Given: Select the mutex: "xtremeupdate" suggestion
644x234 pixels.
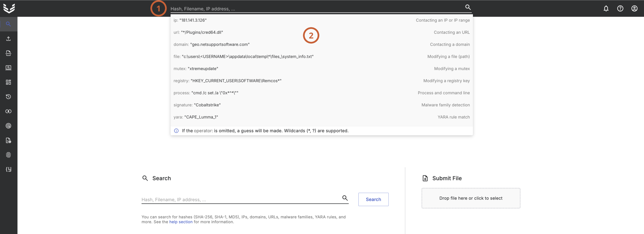Looking at the screenshot, I should [196, 69].
